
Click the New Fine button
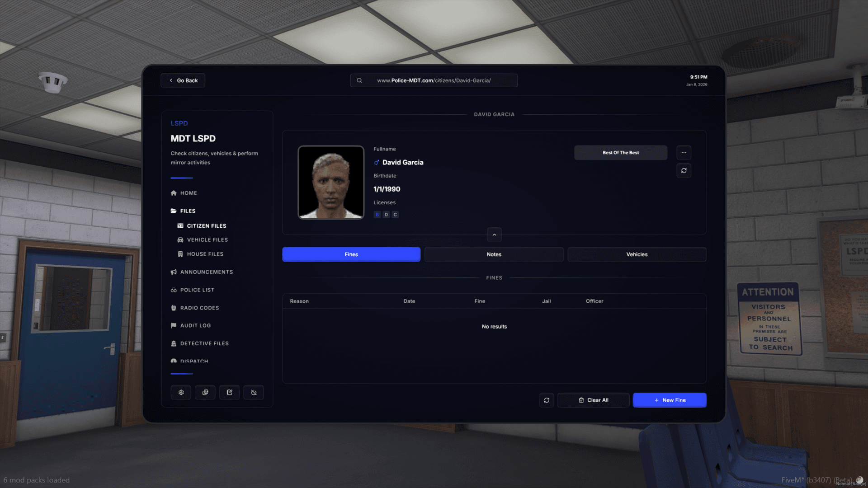[x=670, y=400]
